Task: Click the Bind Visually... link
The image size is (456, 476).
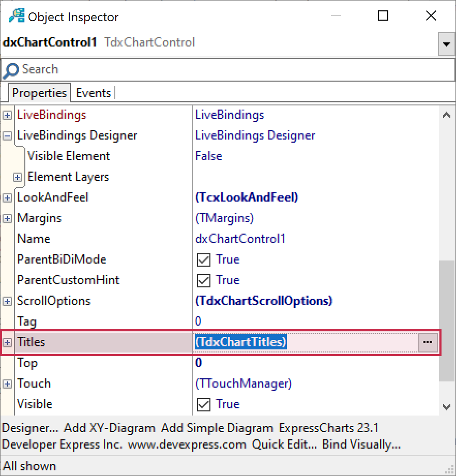Action: pos(361,444)
